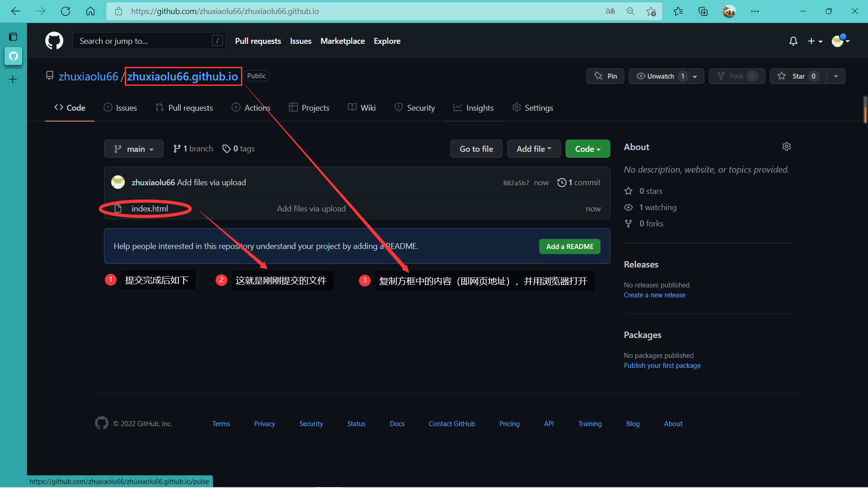868x488 pixels.
Task: Expand Add file dropdown
Action: tap(534, 149)
